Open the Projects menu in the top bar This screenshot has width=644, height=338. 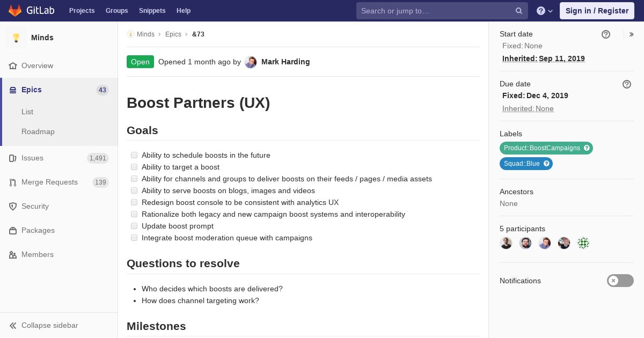(x=82, y=11)
